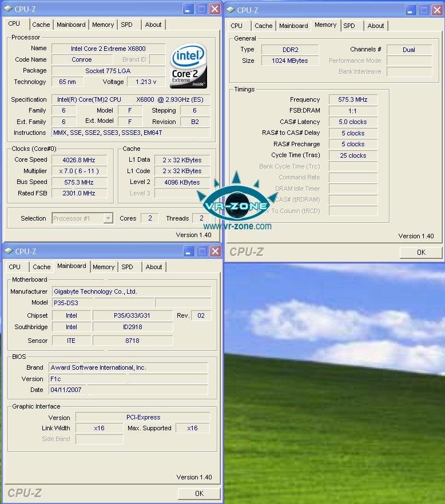
Task: Click the BIOS Date value '04/11/2007'
Action: point(128,390)
